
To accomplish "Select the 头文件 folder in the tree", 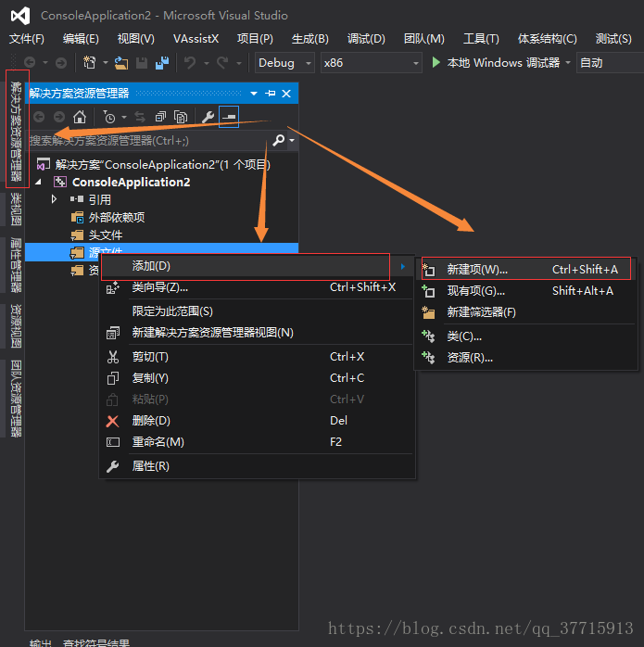I will click(x=106, y=235).
